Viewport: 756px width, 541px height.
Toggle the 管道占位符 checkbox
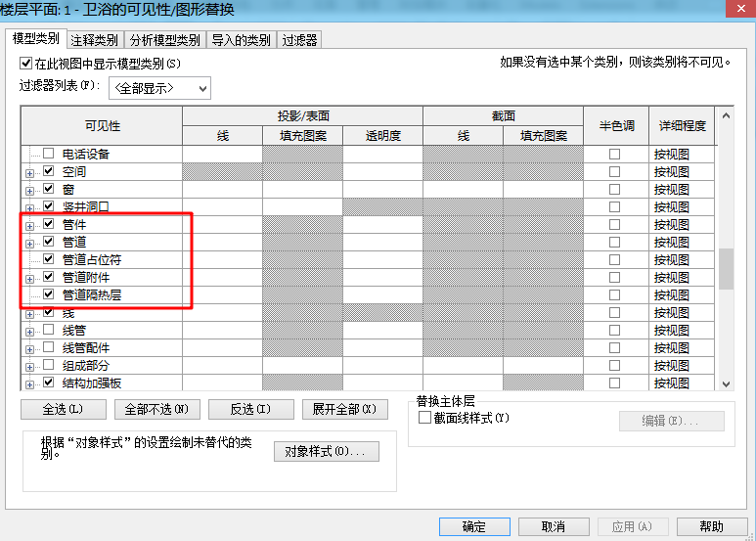[48, 259]
